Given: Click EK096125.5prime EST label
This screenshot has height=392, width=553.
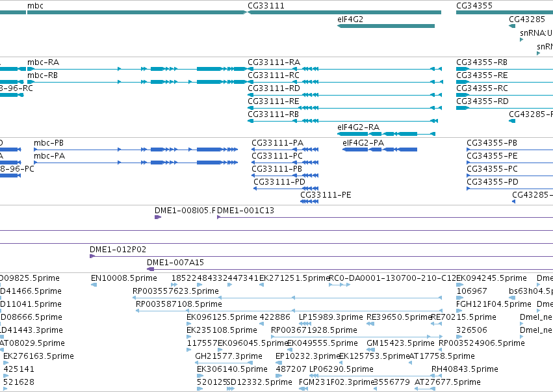Looking at the screenshot, I should (x=222, y=317).
